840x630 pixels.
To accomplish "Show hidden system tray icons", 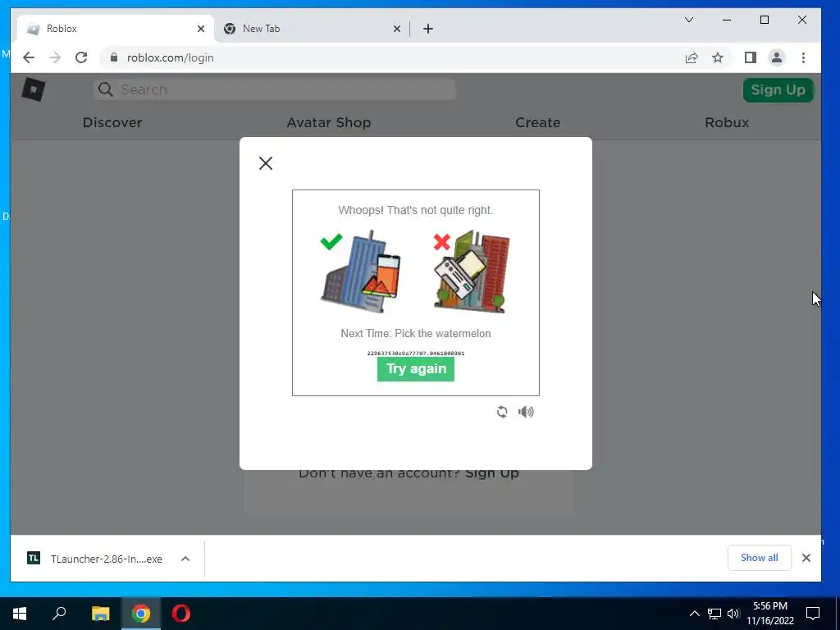I will pos(694,614).
